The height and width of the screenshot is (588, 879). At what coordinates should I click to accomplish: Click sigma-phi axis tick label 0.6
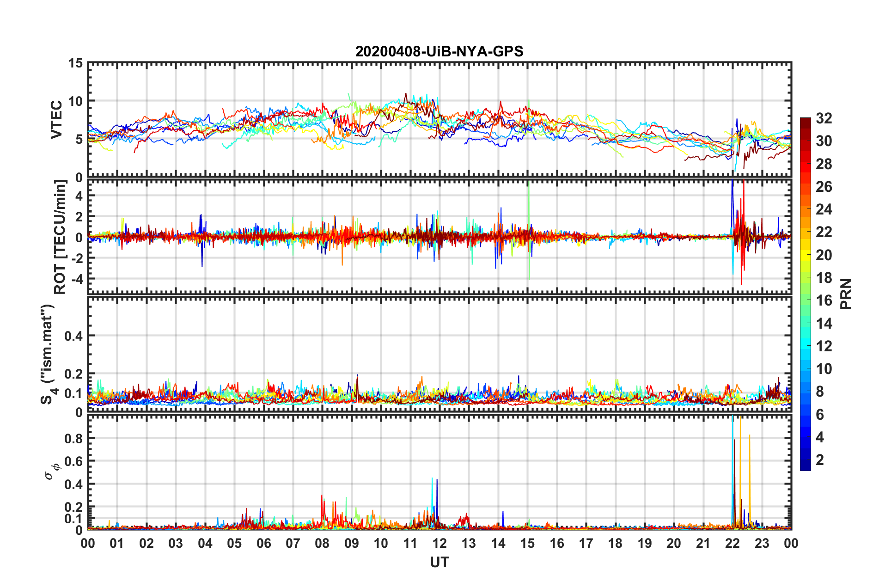click(x=74, y=461)
